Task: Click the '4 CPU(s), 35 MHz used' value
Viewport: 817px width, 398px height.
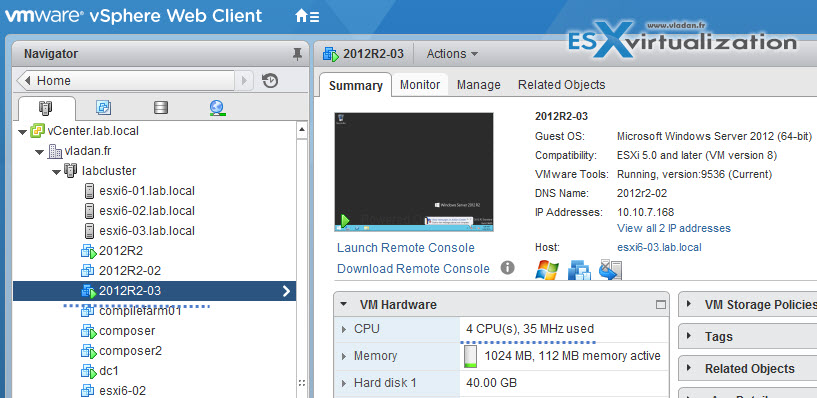Action: coord(530,329)
